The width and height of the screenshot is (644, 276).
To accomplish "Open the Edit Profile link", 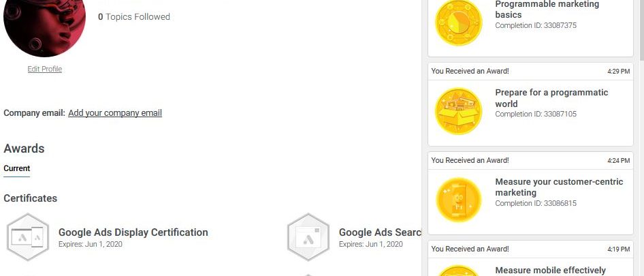I will (44, 69).
